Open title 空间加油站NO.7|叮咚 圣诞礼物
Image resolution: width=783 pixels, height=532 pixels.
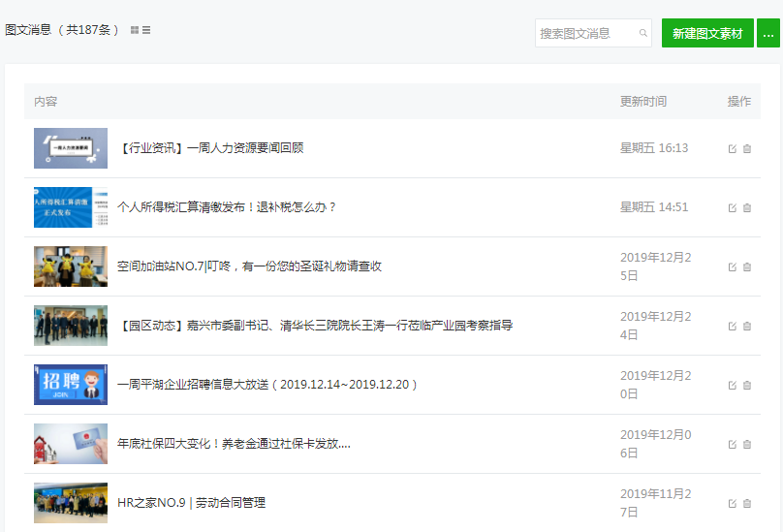[249, 266]
